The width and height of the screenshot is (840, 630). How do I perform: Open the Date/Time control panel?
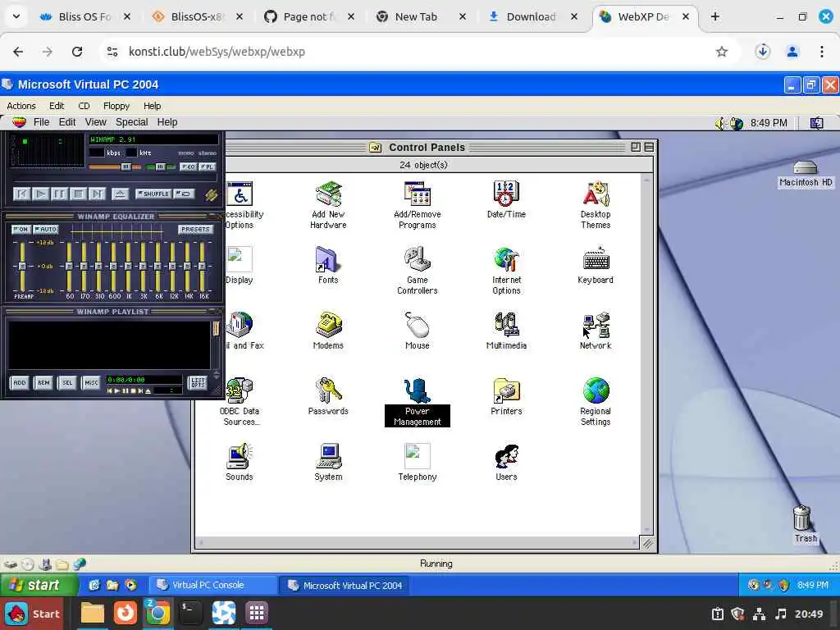pyautogui.click(x=506, y=199)
